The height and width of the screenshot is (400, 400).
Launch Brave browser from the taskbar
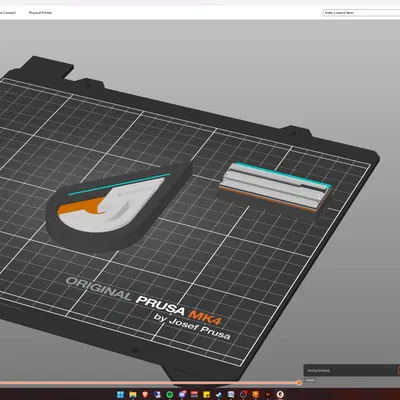(x=145, y=395)
